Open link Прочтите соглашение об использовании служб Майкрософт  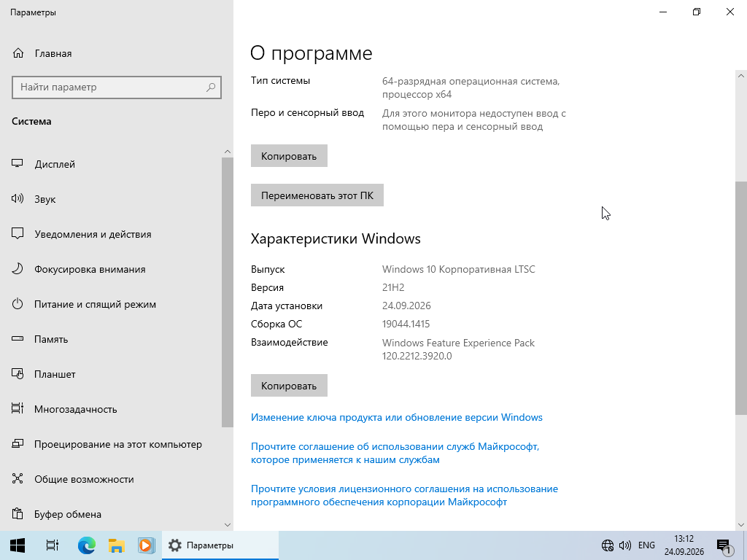pyautogui.click(x=395, y=453)
